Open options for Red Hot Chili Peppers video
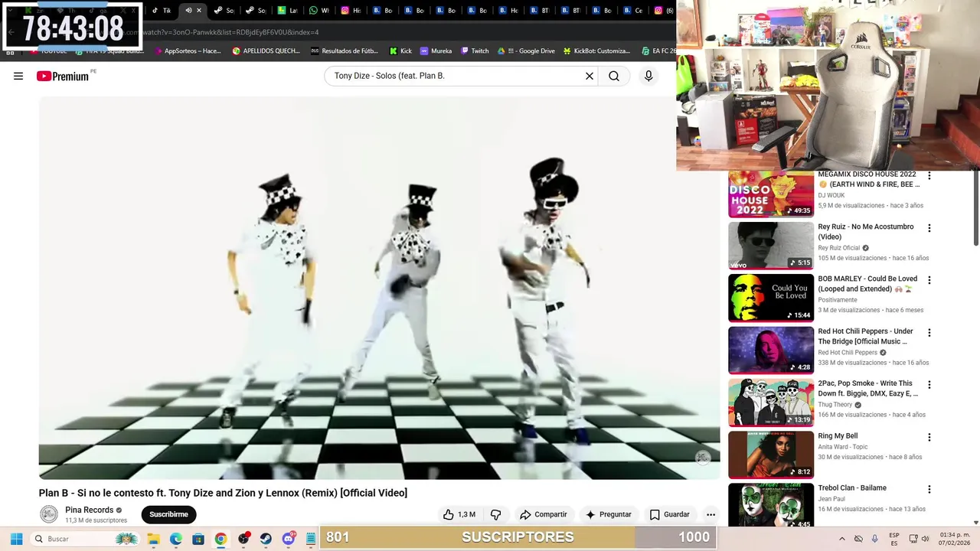This screenshot has height=551, width=980. click(929, 333)
